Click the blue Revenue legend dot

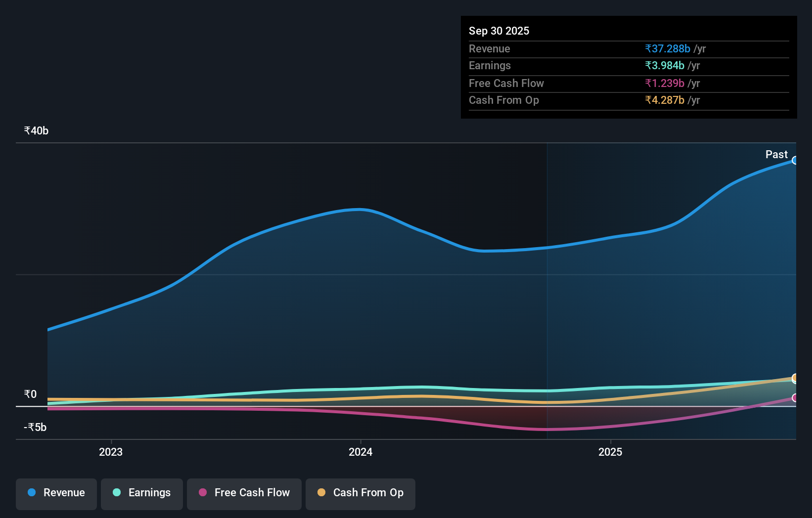(31, 492)
